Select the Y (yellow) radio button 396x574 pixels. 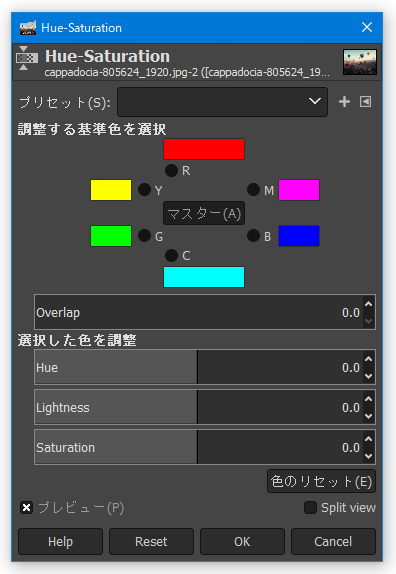144,190
